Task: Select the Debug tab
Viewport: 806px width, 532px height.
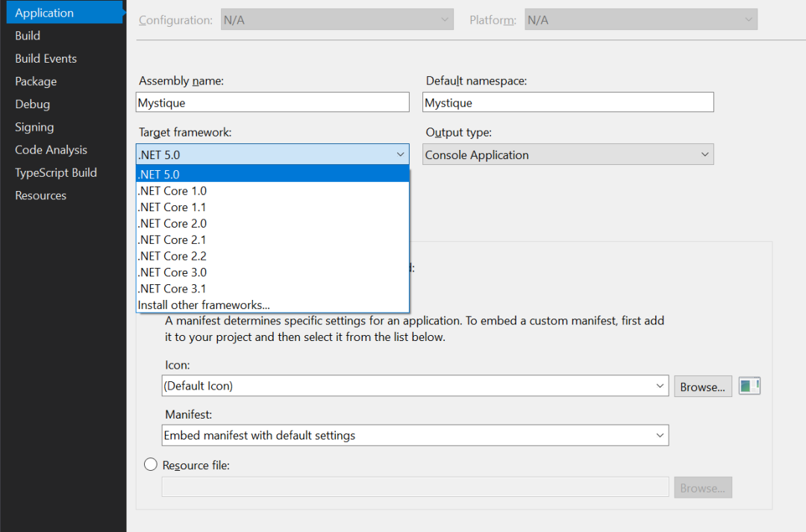Action: (x=32, y=104)
